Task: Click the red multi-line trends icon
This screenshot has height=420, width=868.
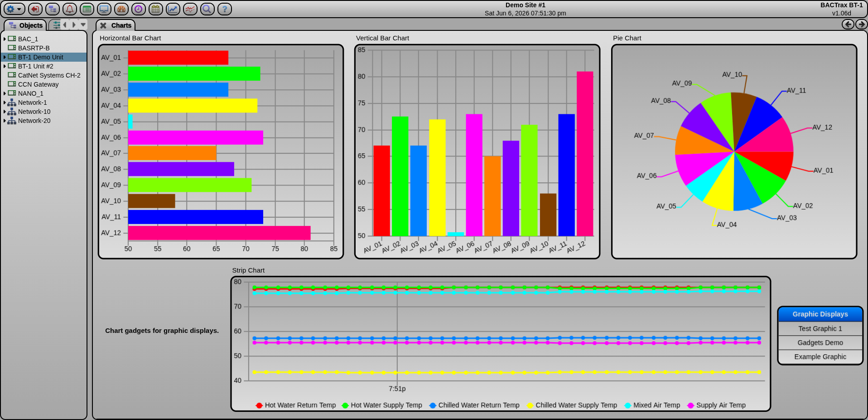Action: point(190,9)
